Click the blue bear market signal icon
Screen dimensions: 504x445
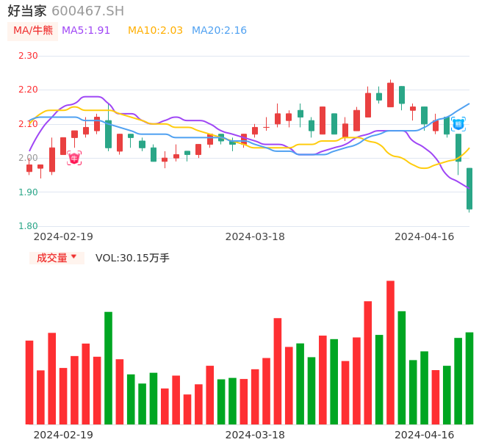458,124
